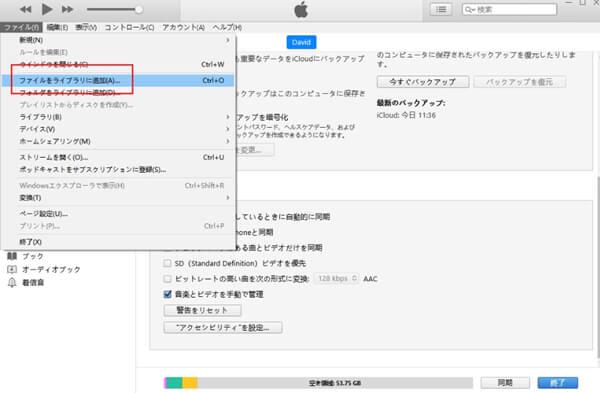
Task: Click the search field
Action: 509,10
